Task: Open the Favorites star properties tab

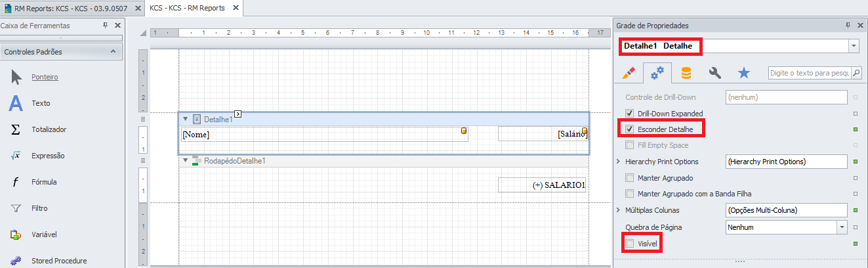Action: click(743, 73)
